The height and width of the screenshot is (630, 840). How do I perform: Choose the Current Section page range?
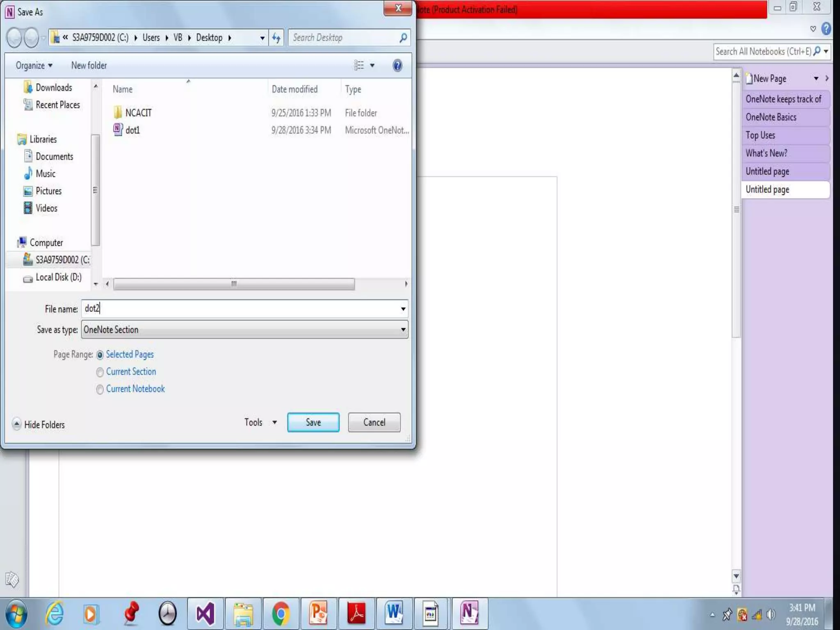point(100,372)
